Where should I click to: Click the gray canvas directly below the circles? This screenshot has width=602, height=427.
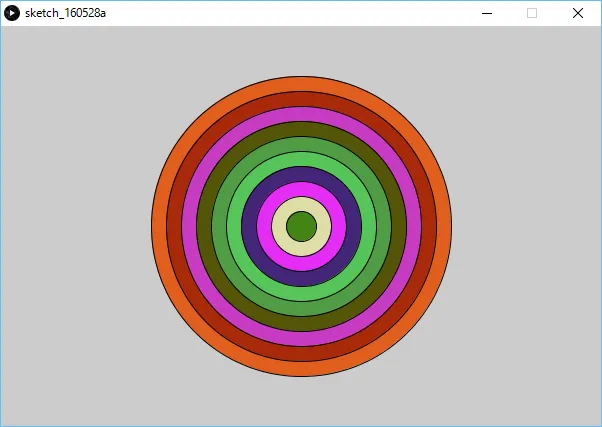coord(301,402)
